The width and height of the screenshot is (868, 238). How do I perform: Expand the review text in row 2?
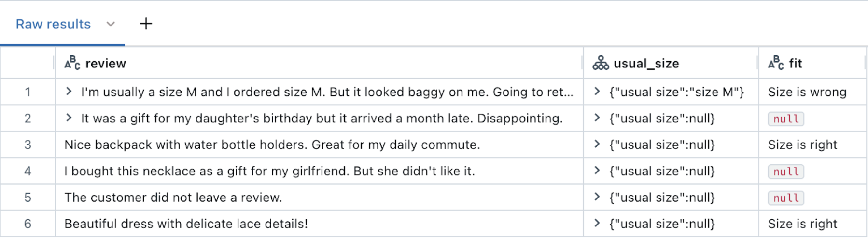69,118
